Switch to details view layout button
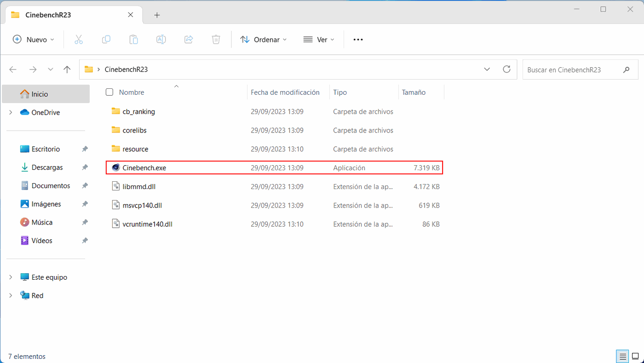This screenshot has height=363, width=644. [622, 356]
